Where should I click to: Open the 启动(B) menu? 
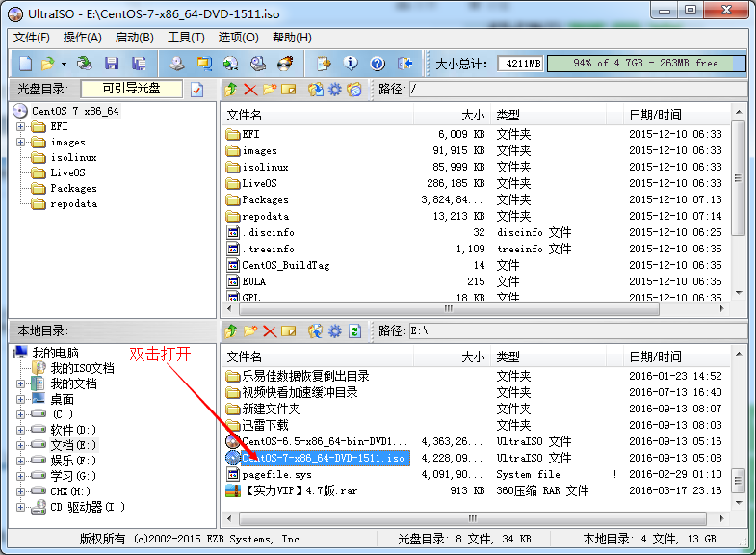135,38
